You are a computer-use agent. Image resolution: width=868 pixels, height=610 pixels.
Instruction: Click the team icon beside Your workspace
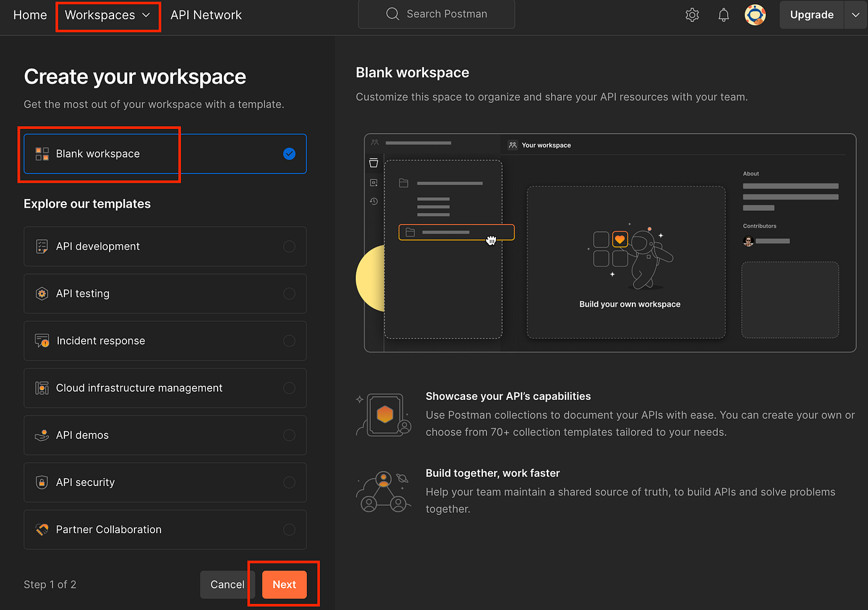coord(513,145)
